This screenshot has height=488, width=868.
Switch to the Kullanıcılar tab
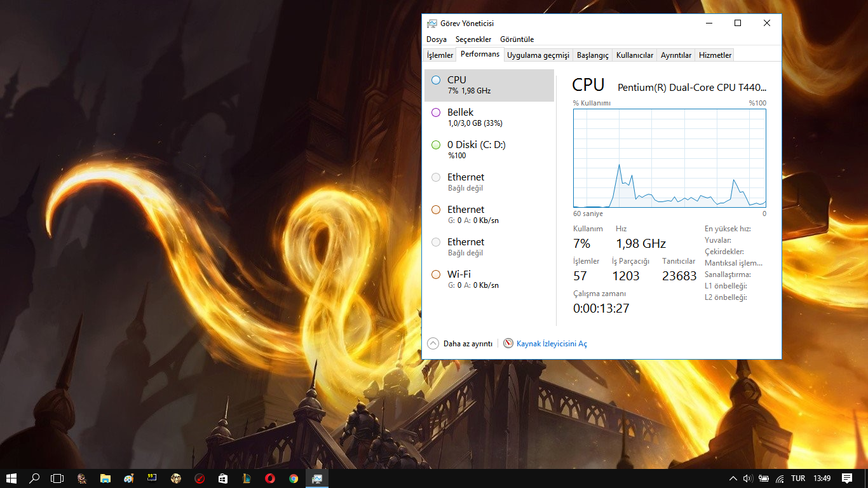(x=635, y=55)
